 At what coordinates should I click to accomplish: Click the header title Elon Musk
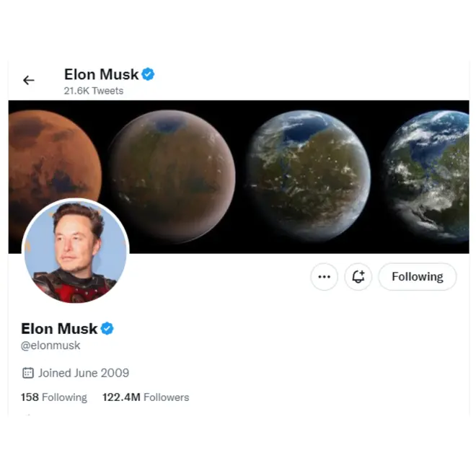click(x=102, y=74)
